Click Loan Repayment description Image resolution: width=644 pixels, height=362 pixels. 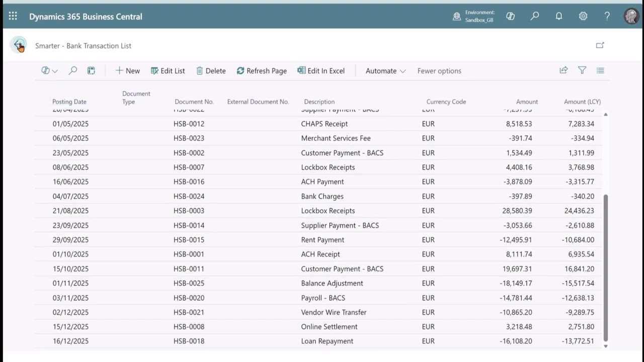pyautogui.click(x=327, y=341)
